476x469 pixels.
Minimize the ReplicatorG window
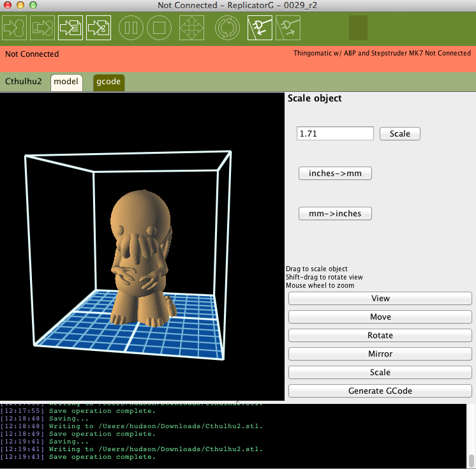(20, 5)
